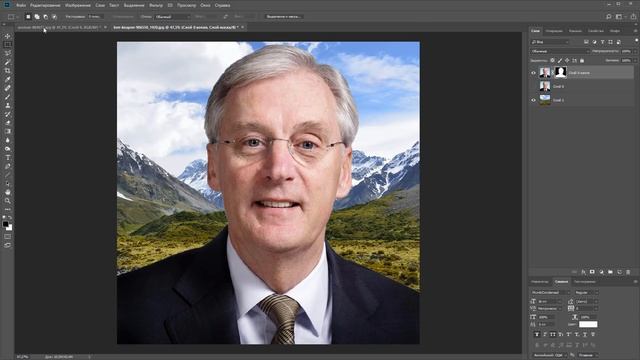Hide the top masked layer
The image size is (640, 360).
click(533, 73)
